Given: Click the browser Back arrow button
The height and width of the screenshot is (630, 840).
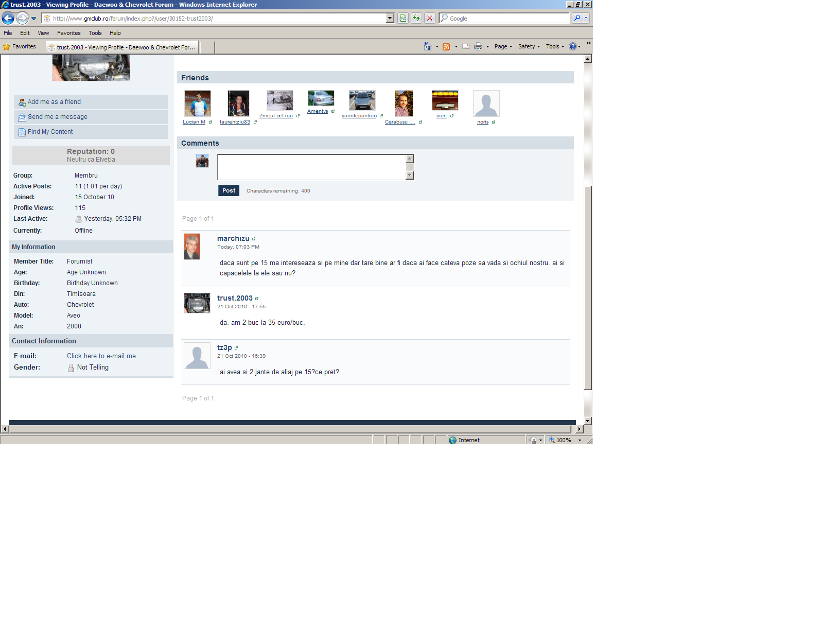Looking at the screenshot, I should [8, 19].
